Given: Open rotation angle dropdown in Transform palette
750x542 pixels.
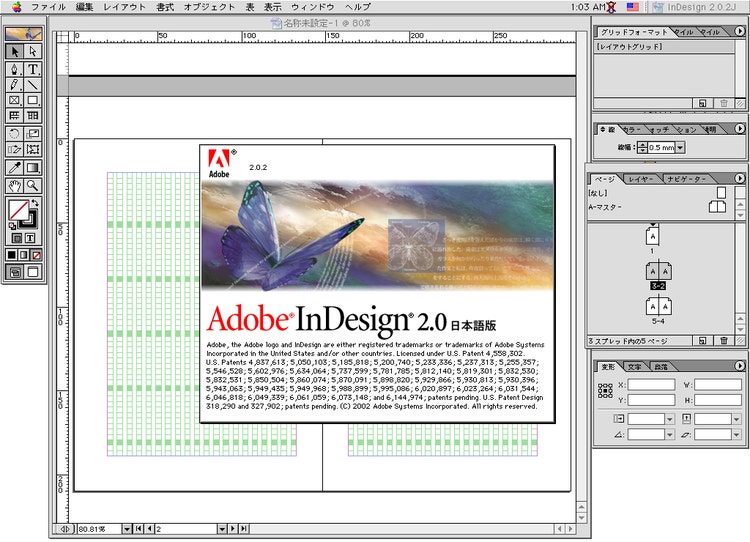Looking at the screenshot, I should coord(670,434).
